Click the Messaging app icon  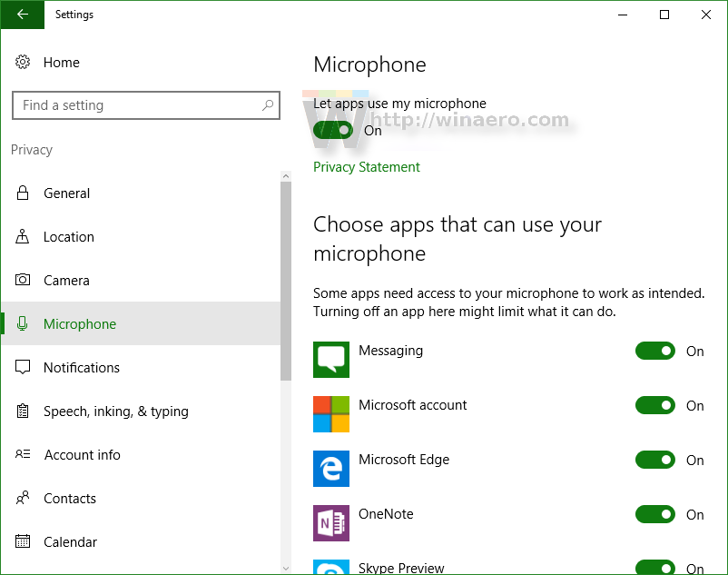tap(331, 360)
